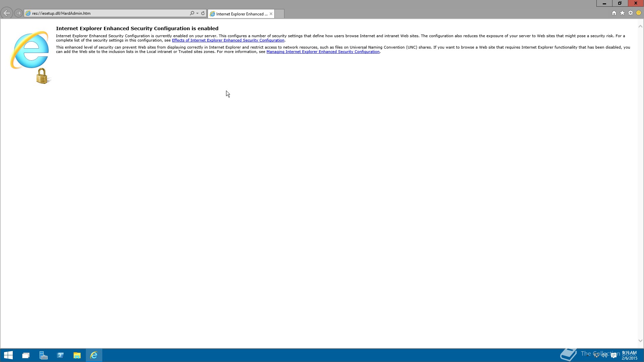Click the volume speaker tray icon
This screenshot has width=644, height=362.
(x=604, y=355)
